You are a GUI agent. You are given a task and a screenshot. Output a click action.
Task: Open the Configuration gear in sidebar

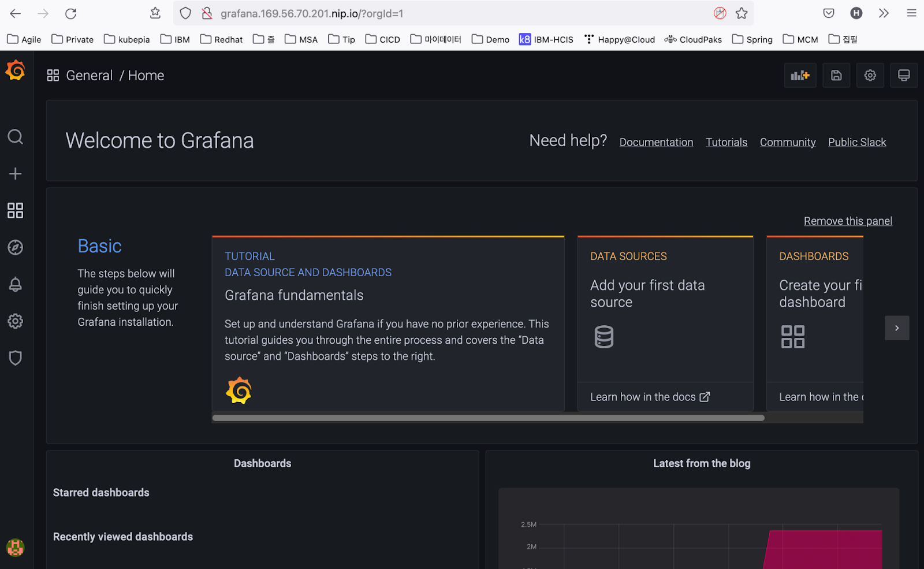point(16,321)
